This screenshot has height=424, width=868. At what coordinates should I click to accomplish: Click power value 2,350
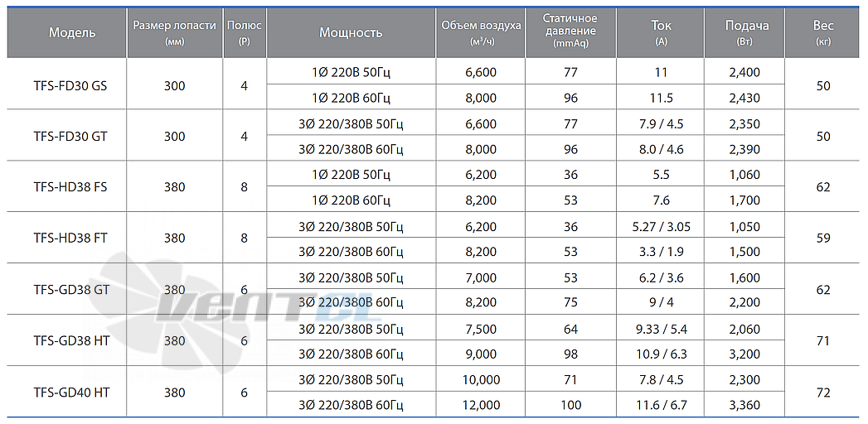[745, 123]
